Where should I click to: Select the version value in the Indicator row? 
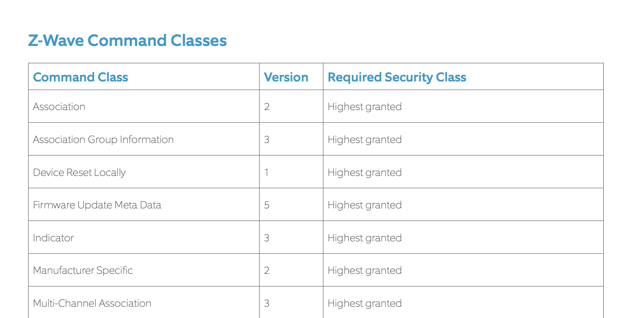click(267, 238)
